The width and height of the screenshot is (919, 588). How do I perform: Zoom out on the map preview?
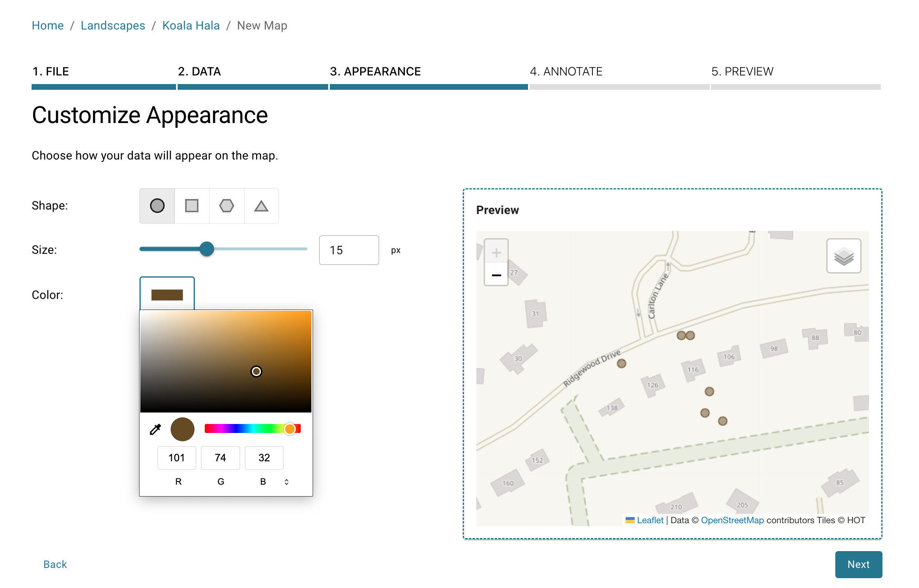tap(496, 274)
